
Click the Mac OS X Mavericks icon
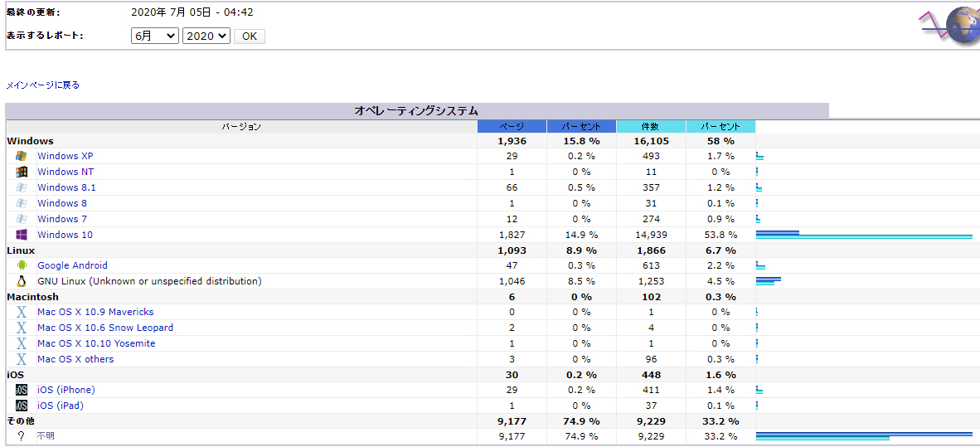(22, 312)
